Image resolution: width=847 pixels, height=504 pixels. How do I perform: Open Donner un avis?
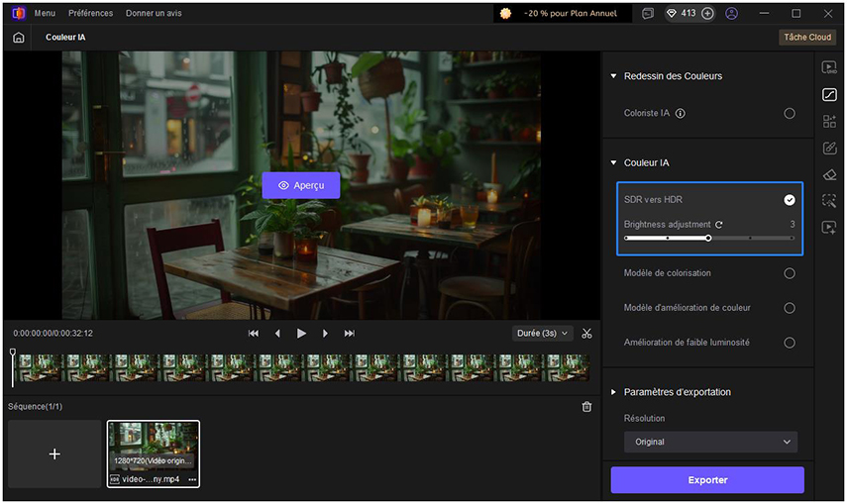tap(154, 13)
